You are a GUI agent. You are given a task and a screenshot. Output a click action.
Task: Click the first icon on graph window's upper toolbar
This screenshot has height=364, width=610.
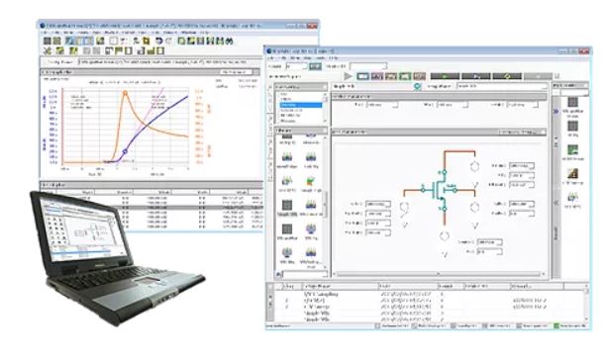tap(48, 41)
